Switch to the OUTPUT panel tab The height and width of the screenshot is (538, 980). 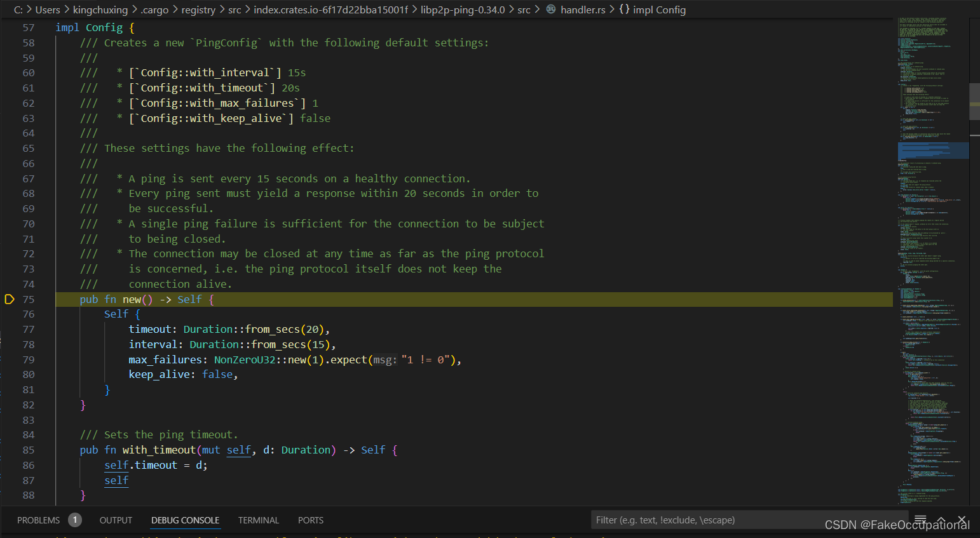tap(116, 520)
